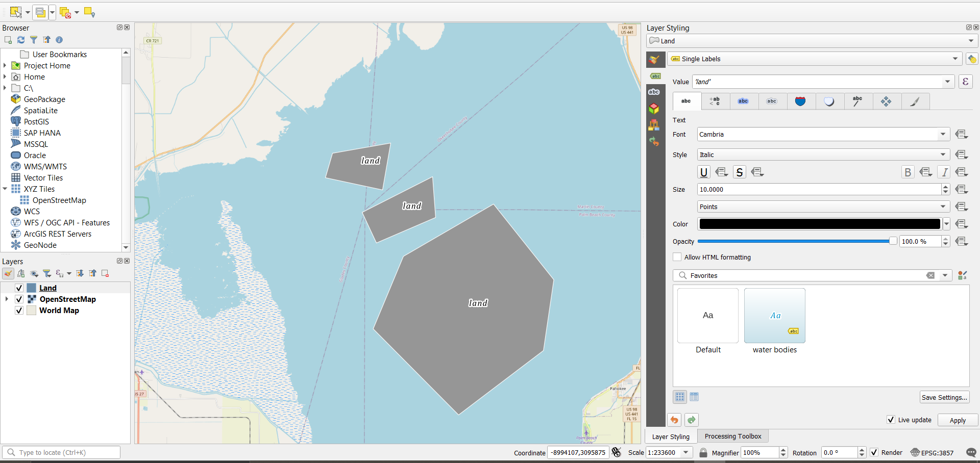Viewport: 980px width, 463px height.
Task: Disable Live update checkbox
Action: click(x=891, y=420)
